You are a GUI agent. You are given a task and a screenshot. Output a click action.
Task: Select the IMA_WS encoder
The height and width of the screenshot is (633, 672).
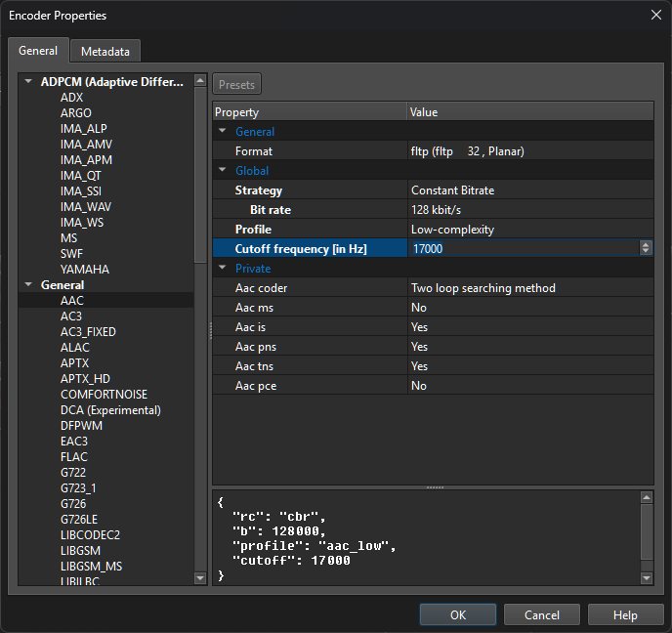pyautogui.click(x=82, y=223)
